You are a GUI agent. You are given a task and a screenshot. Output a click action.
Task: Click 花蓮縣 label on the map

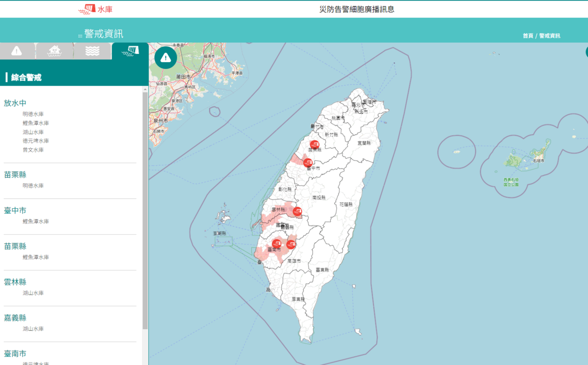click(346, 204)
